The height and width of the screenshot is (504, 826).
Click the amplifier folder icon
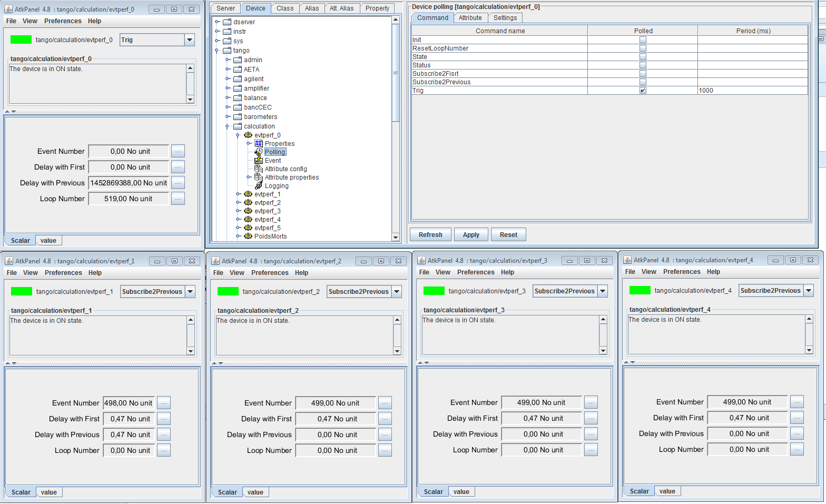click(x=238, y=88)
